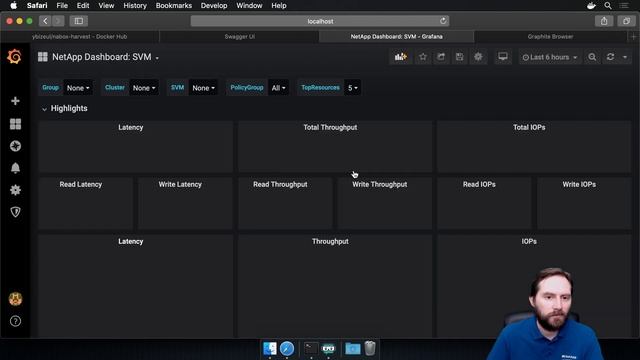Open the Last 6 hours time picker

[x=550, y=57]
